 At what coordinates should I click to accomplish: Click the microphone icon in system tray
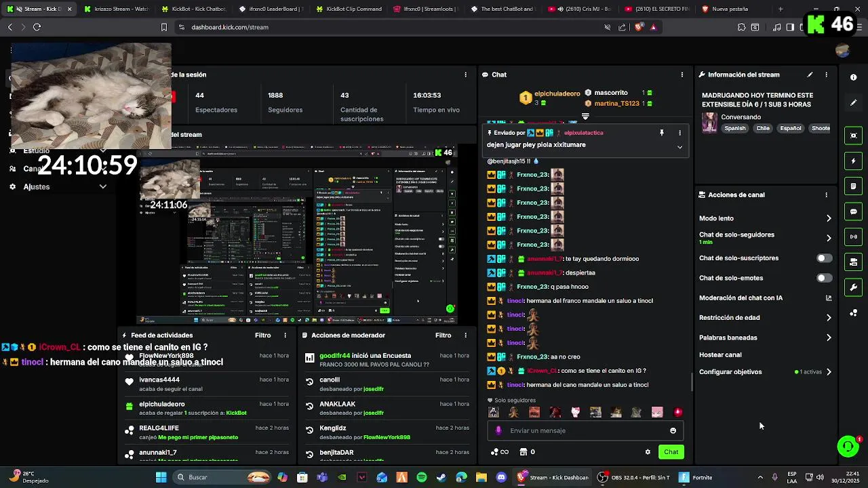[774, 477]
